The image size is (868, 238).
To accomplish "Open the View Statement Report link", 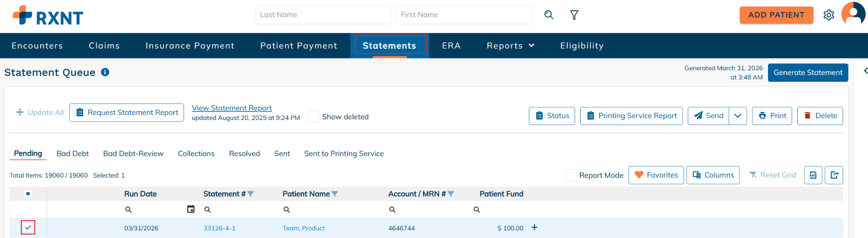I will click(x=231, y=108).
